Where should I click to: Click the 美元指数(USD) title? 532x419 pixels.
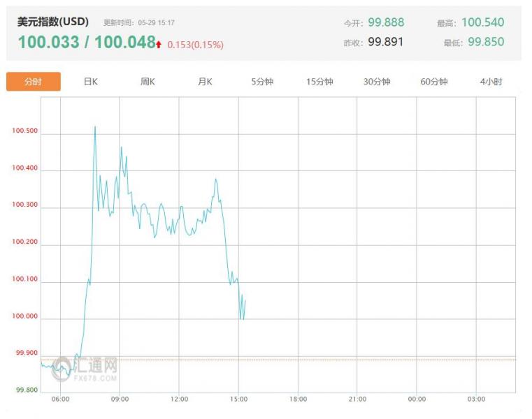point(53,22)
